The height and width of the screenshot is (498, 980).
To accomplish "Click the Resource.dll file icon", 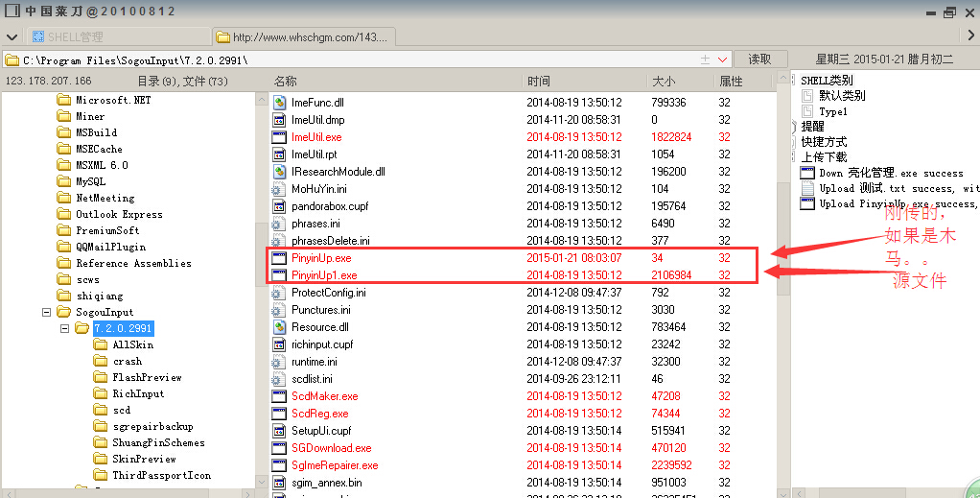I will click(279, 327).
